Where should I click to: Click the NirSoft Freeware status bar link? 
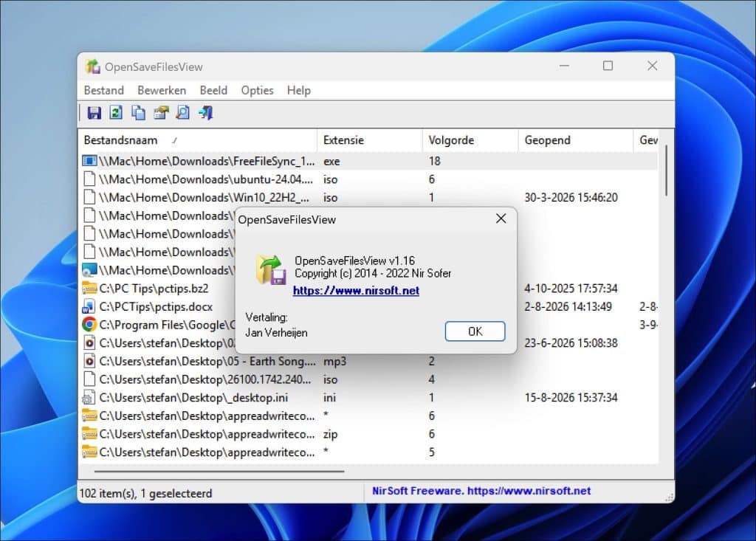tap(481, 491)
